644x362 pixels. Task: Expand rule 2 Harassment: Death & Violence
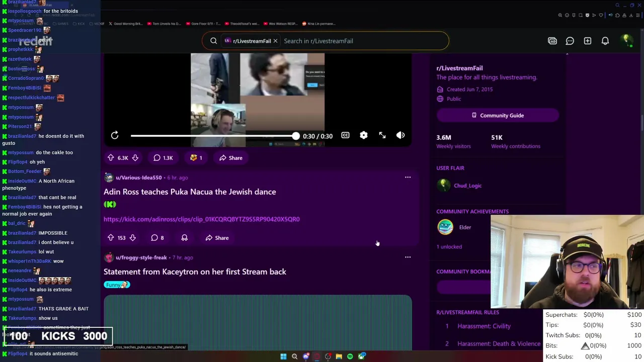[x=499, y=344]
